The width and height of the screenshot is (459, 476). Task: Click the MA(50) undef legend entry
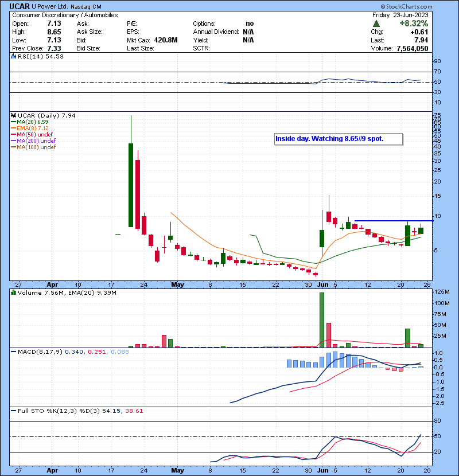[x=32, y=134]
